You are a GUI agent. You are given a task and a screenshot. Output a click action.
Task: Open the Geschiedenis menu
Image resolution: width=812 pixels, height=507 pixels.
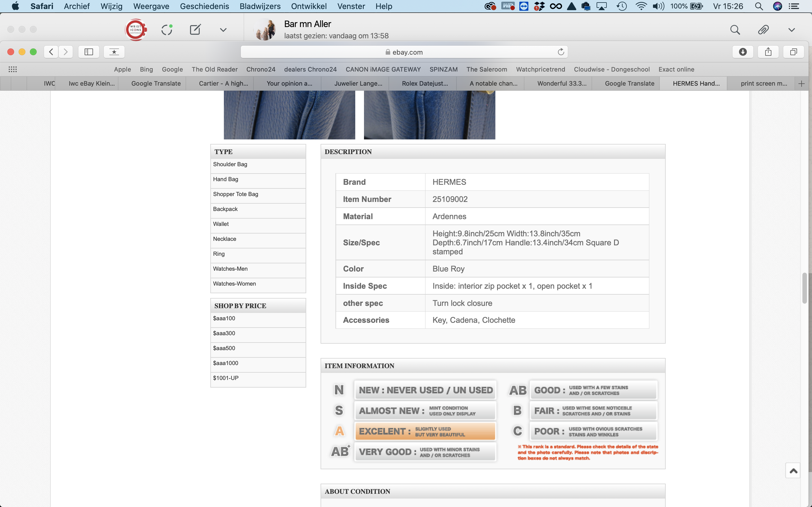pyautogui.click(x=204, y=6)
